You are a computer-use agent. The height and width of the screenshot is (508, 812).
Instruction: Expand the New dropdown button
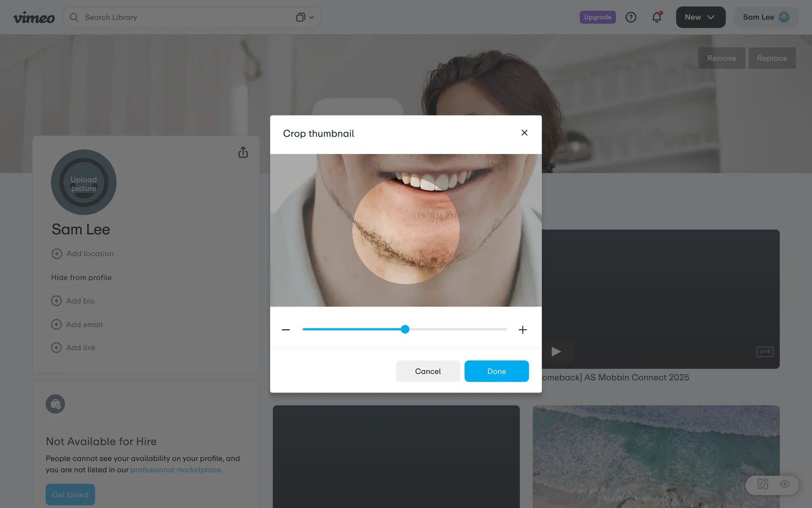[x=700, y=17]
